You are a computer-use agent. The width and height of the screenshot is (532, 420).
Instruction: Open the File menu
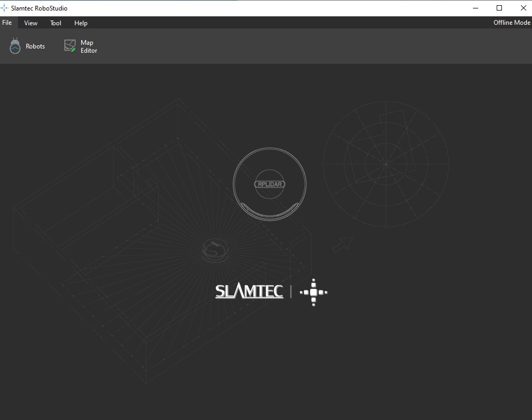tap(7, 23)
